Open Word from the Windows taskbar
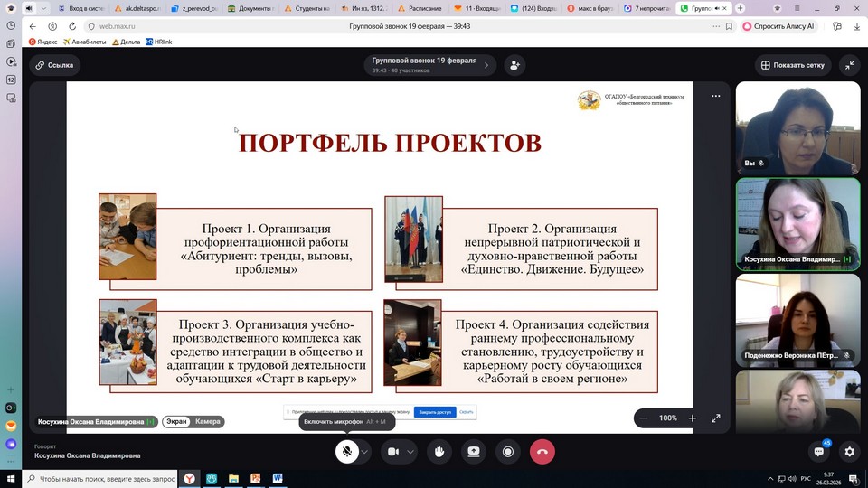868x488 pixels. [x=278, y=478]
